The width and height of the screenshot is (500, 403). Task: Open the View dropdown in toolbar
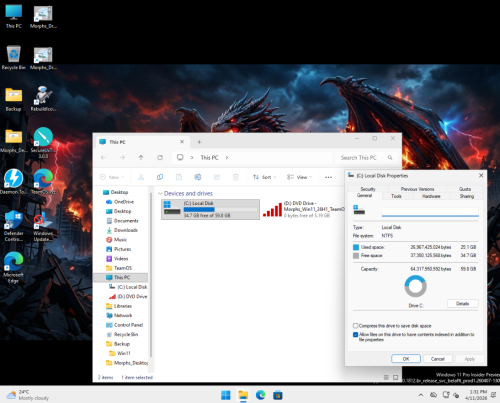[299, 177]
